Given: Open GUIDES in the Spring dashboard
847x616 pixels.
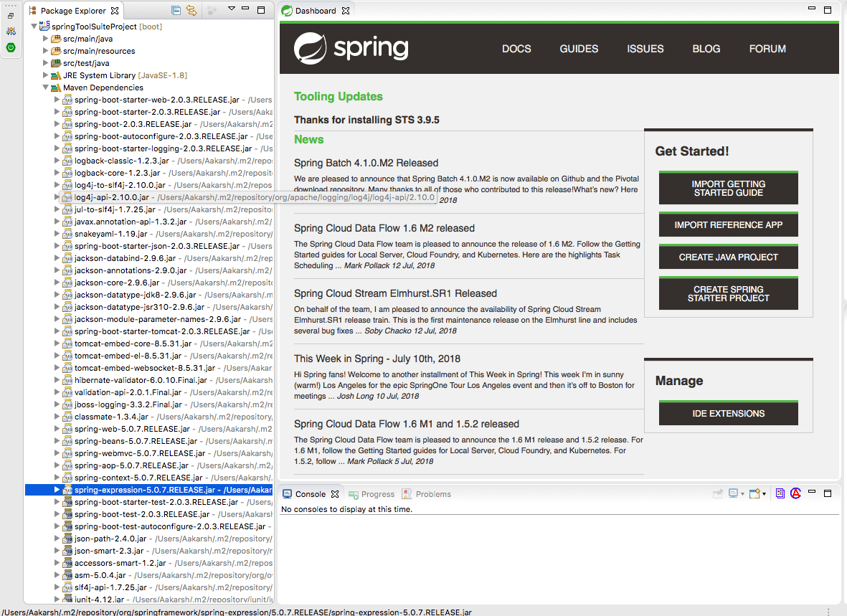Looking at the screenshot, I should pos(579,49).
